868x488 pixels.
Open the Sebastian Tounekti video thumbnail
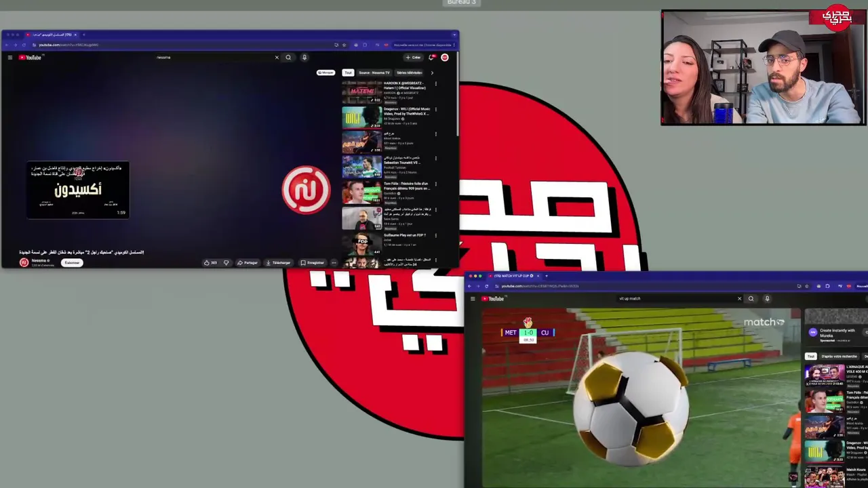[x=361, y=167]
